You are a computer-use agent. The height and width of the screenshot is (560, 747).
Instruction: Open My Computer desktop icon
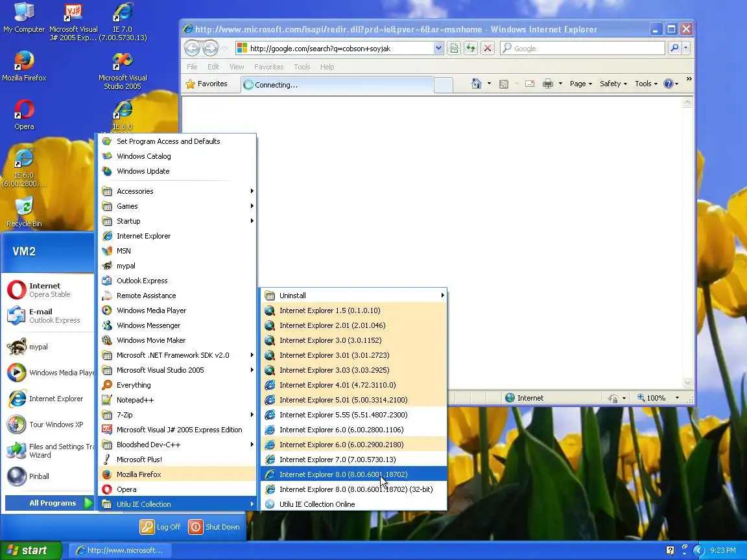pyautogui.click(x=24, y=18)
